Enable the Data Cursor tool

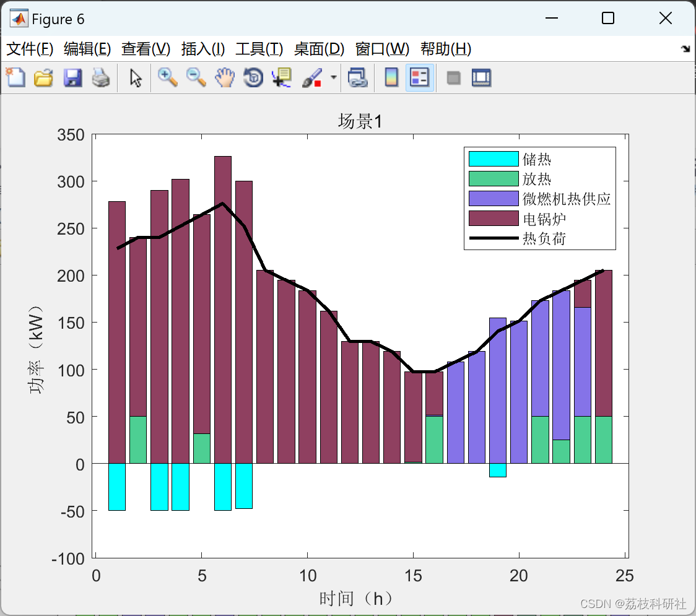pos(282,77)
